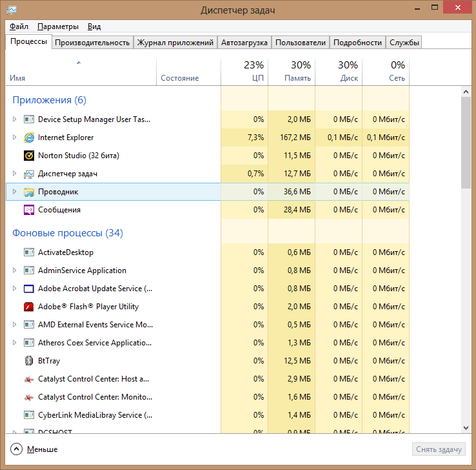Click the scrollbar up arrow
This screenshot has height=470, width=476.
pos(466,92)
